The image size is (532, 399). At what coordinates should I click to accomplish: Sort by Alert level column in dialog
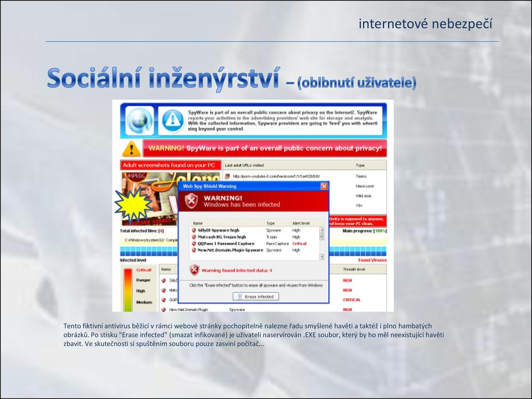[301, 223]
